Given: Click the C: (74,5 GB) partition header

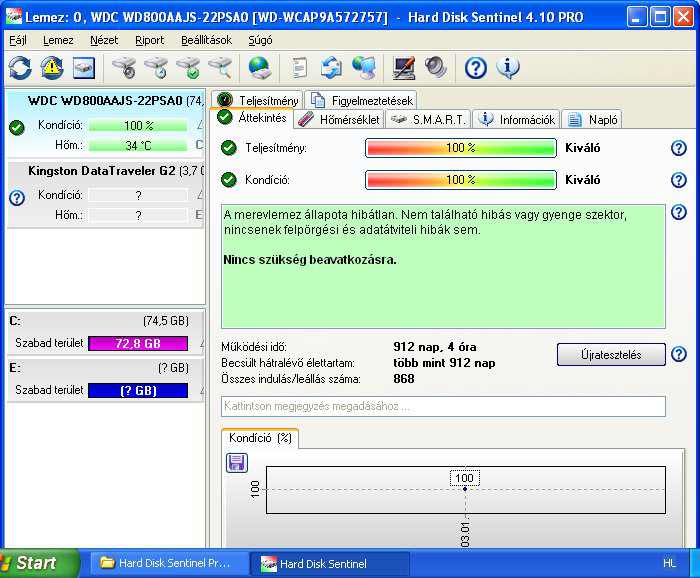Looking at the screenshot, I should pos(105,321).
